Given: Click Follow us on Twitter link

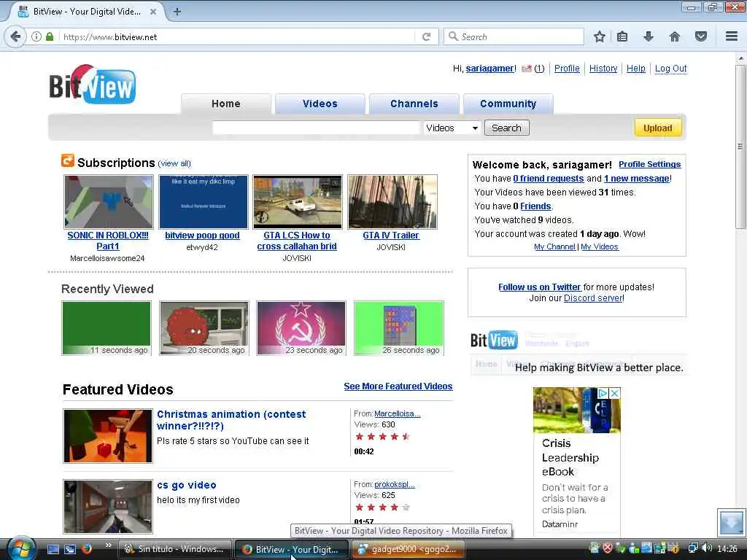Looking at the screenshot, I should pyautogui.click(x=539, y=287).
